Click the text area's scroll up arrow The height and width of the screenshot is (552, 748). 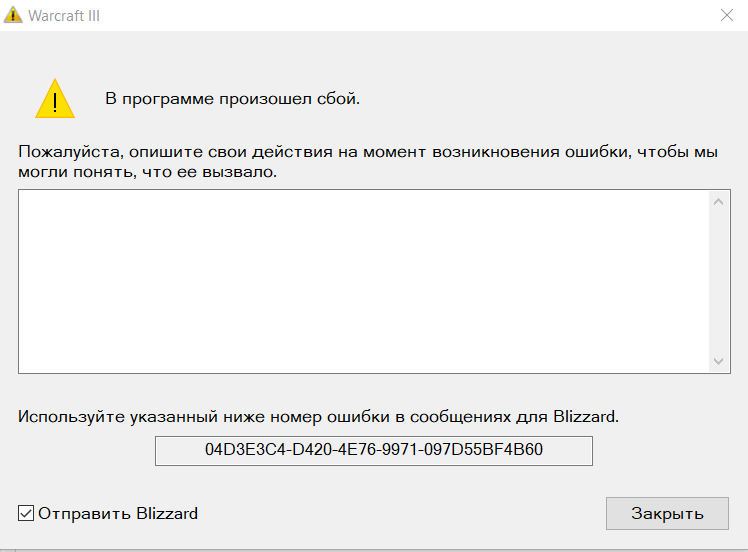718,202
